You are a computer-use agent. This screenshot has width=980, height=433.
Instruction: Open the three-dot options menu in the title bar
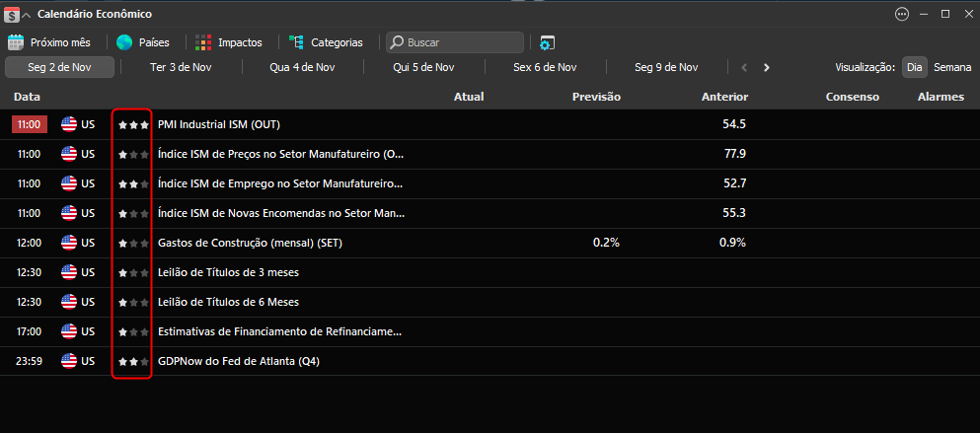coord(902,14)
